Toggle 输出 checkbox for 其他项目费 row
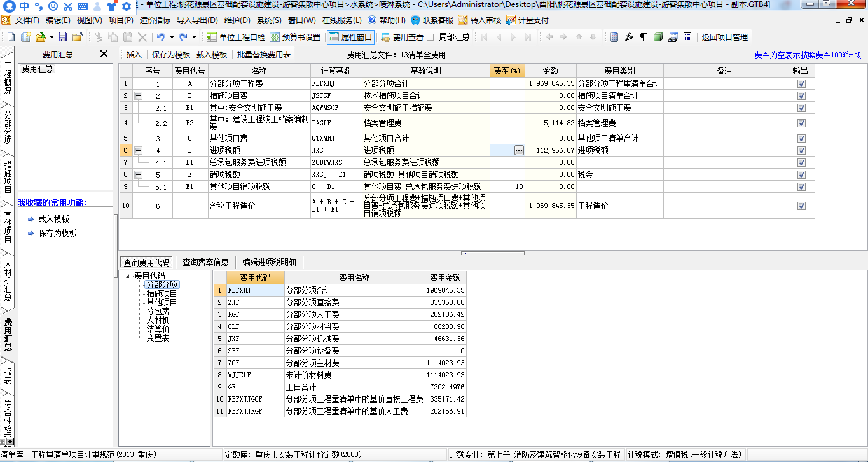 [801, 138]
